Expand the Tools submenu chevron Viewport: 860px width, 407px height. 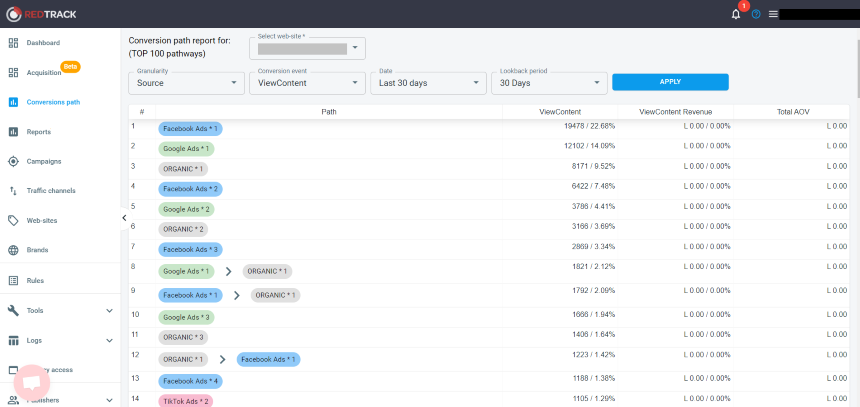tap(109, 310)
